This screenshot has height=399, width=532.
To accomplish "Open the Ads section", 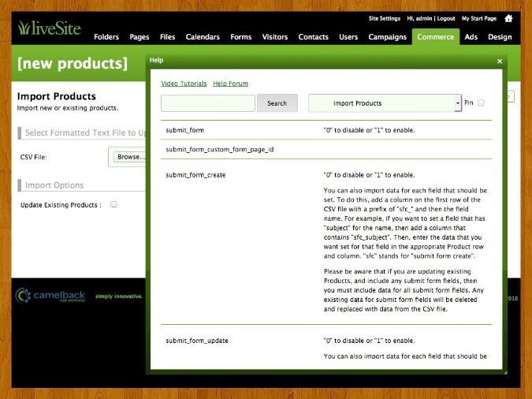I will click(x=471, y=37).
